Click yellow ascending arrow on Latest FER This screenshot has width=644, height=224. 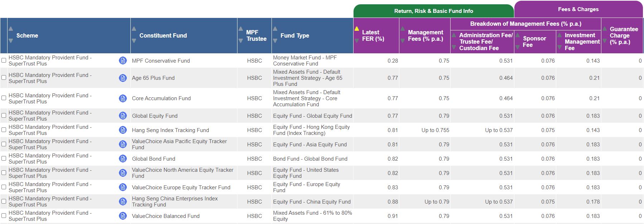[x=357, y=29]
